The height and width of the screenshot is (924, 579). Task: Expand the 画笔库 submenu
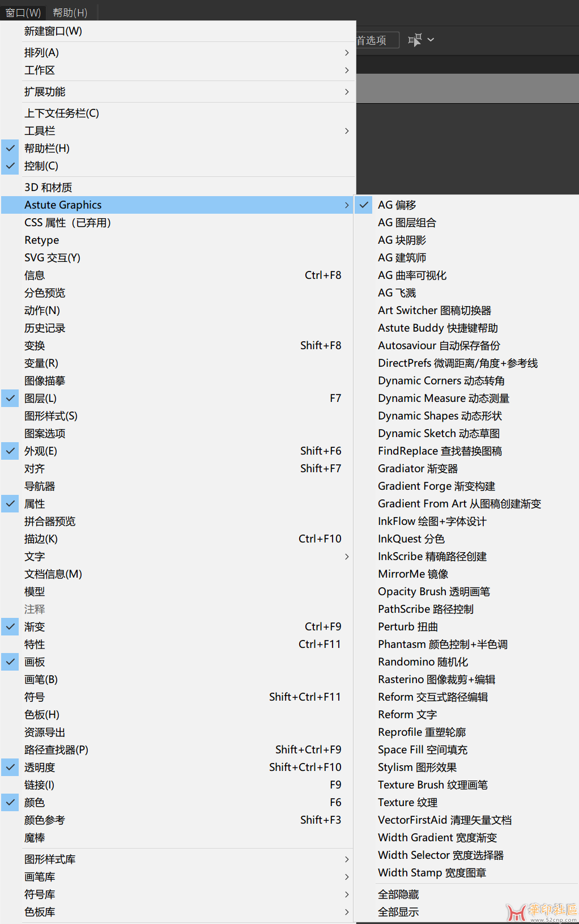[40, 877]
